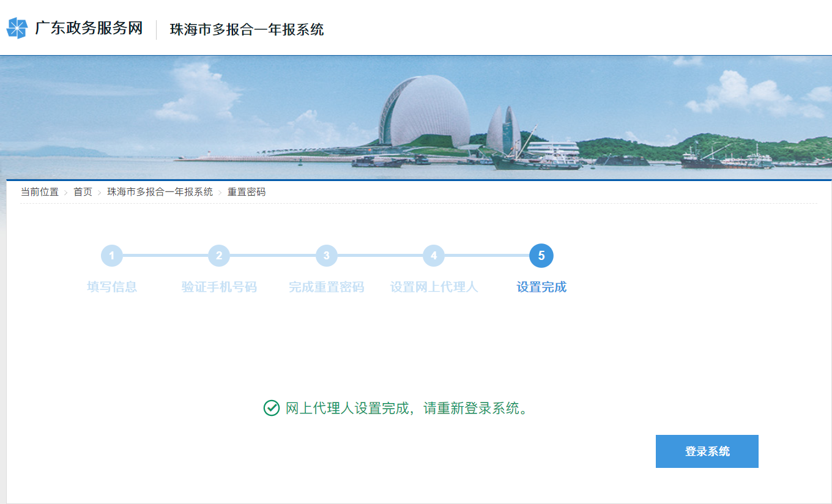This screenshot has width=832, height=504.
Task: Select step 3 circle in progress bar
Action: click(x=327, y=256)
